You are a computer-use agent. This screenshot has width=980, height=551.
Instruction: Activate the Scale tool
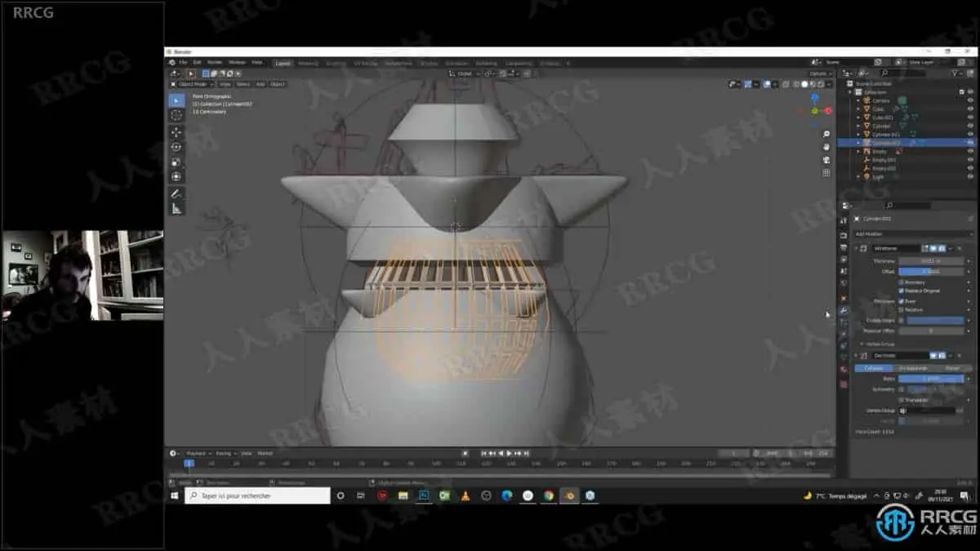176,162
